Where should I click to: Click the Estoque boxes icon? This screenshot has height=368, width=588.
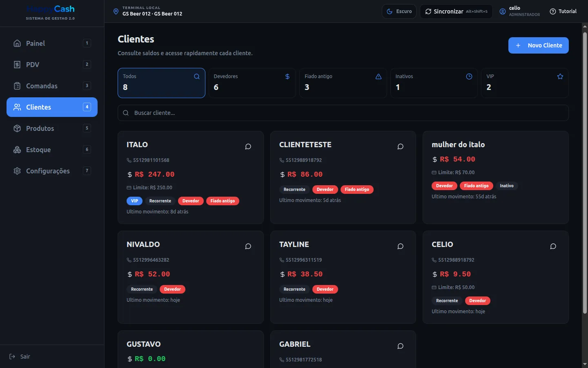17,150
